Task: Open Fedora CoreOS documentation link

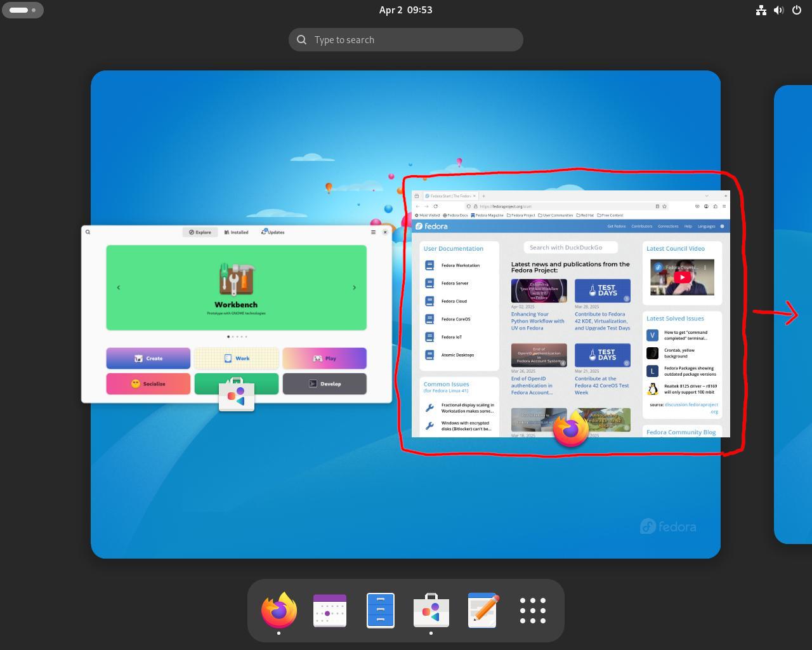Action: click(456, 319)
